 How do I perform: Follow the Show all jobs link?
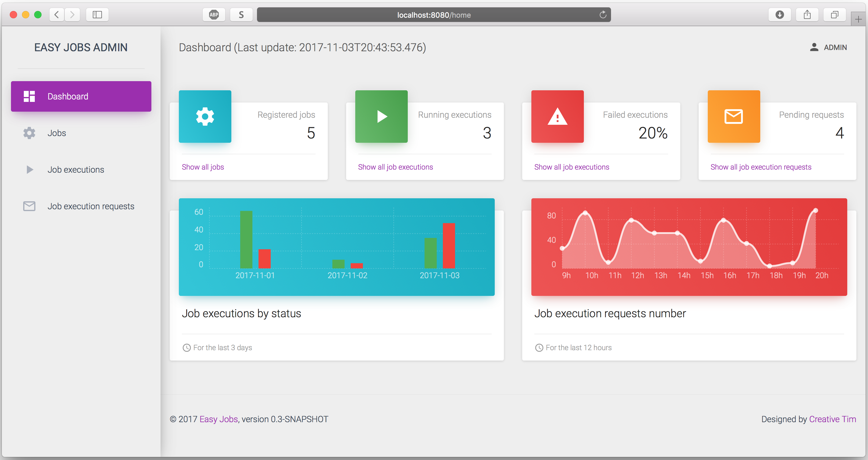tap(203, 167)
